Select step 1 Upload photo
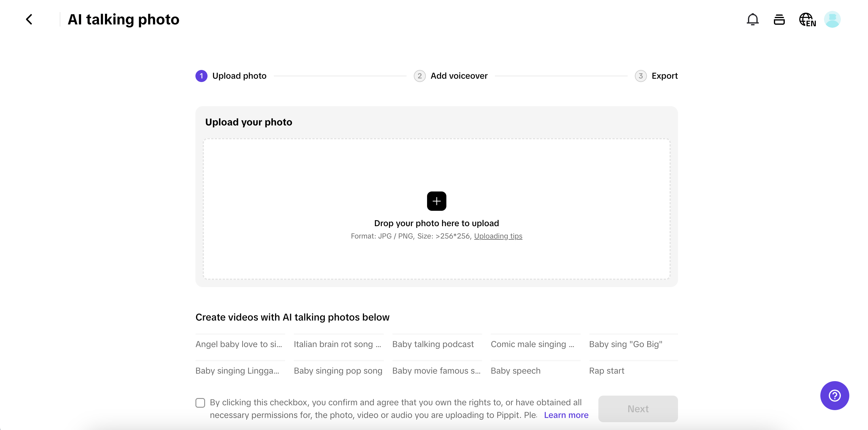Screen dimensions: 868x430 click(x=231, y=76)
